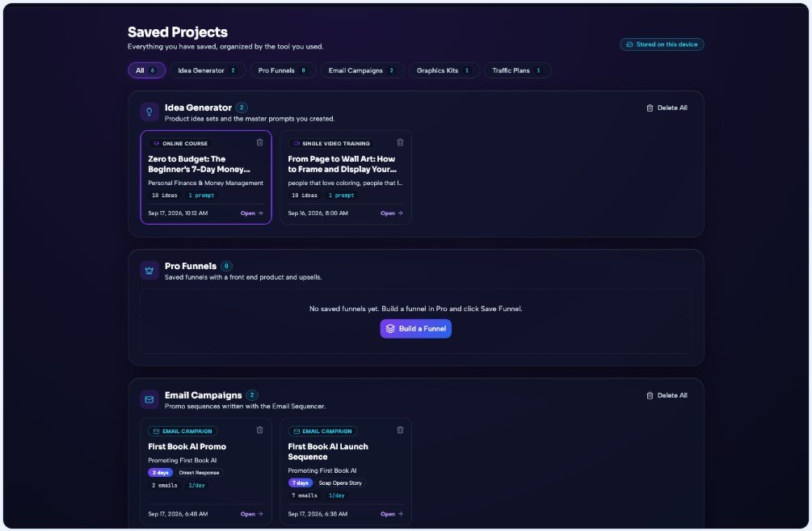Click the First Book AI Launch Sequence title
Screen dimensions: 812x531
(x=328, y=452)
